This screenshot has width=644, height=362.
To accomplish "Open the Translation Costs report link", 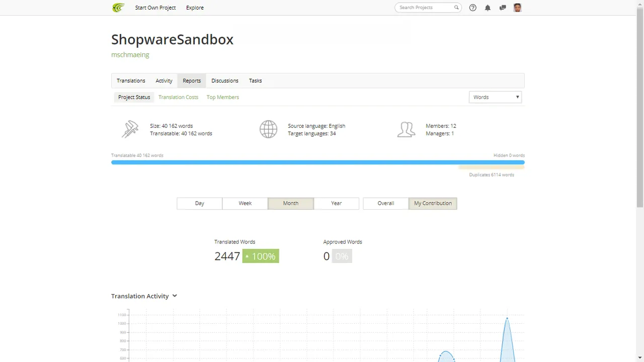I will pyautogui.click(x=178, y=97).
